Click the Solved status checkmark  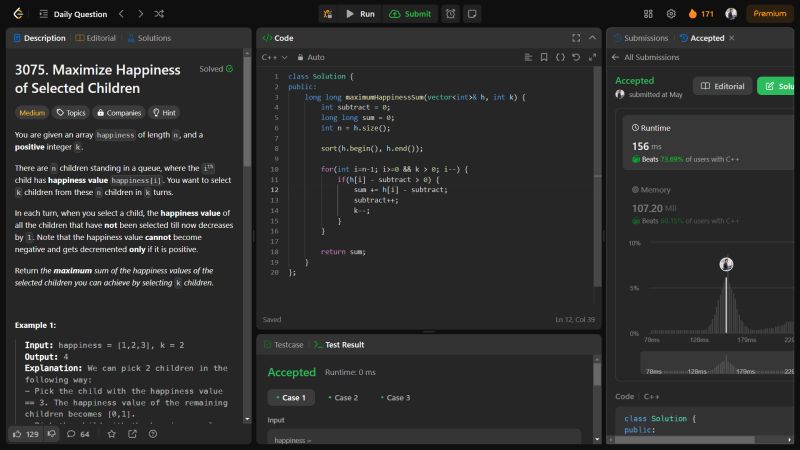pos(230,69)
